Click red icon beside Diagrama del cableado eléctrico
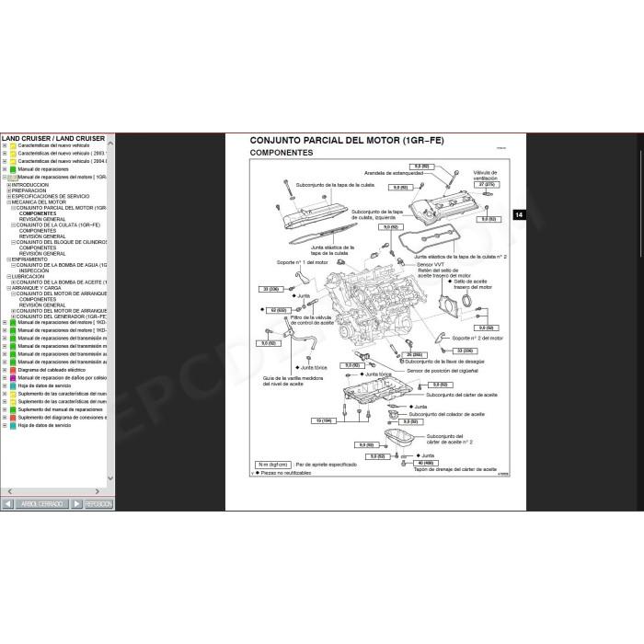Viewport: 644px width, 644px height. click(x=13, y=370)
